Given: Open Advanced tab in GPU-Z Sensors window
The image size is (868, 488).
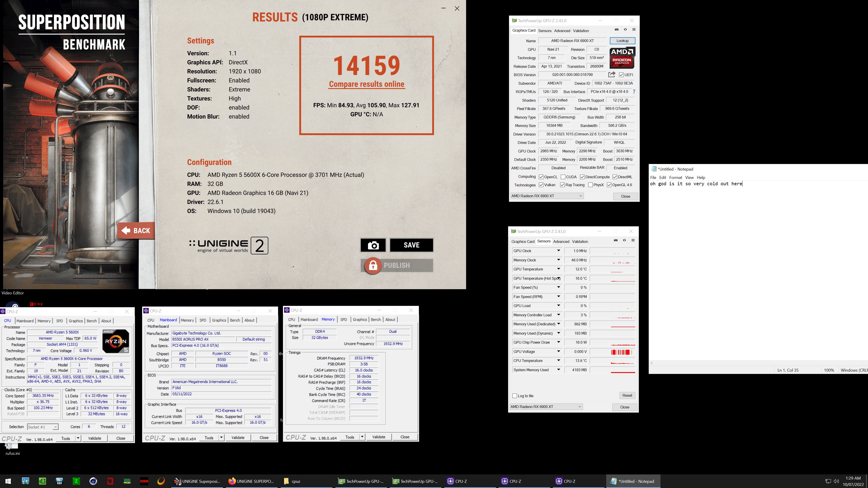Looking at the screenshot, I should pyautogui.click(x=561, y=242).
